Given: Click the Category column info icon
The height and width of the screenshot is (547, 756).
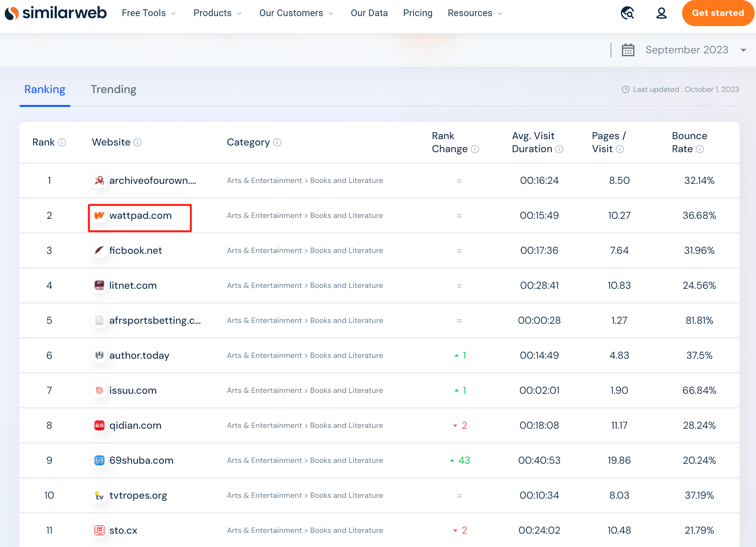Looking at the screenshot, I should pyautogui.click(x=277, y=142).
